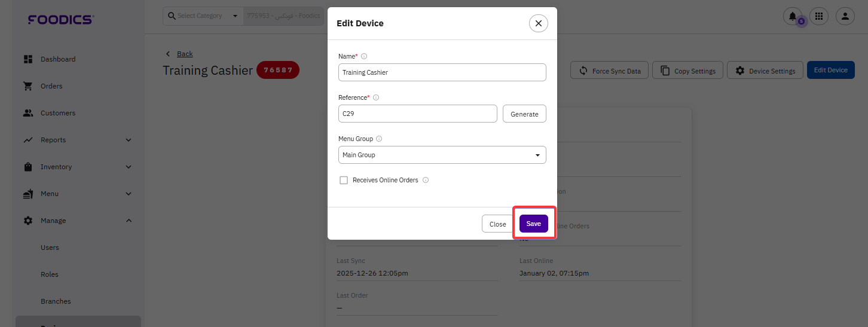Open Orders from the sidebar

51,86
